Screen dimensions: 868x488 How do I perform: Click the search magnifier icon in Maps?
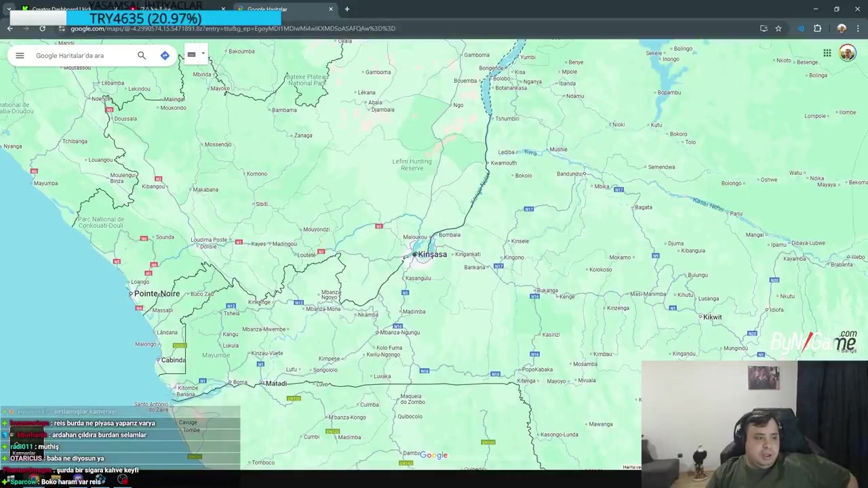click(x=142, y=56)
